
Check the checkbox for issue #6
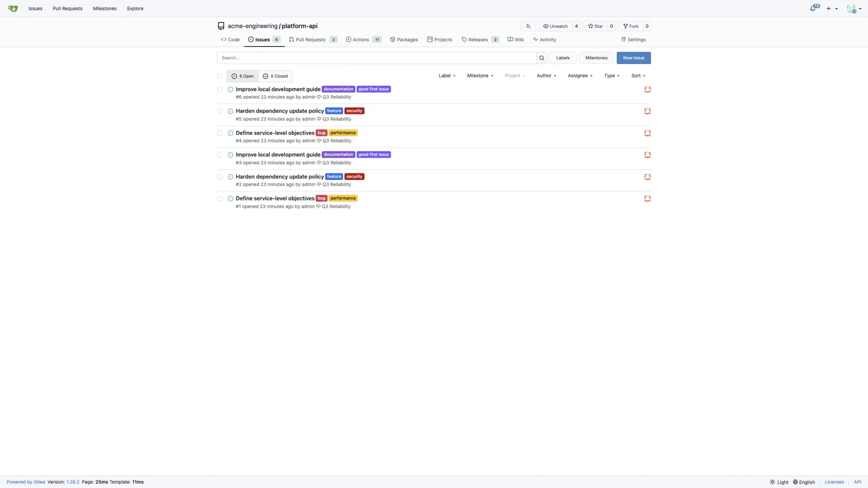pos(219,89)
